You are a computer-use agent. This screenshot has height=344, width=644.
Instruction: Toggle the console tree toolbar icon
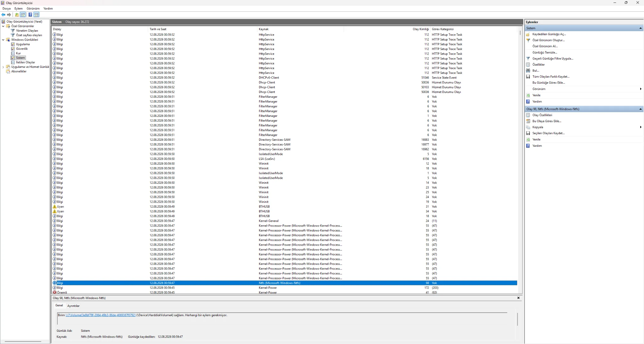pyautogui.click(x=23, y=15)
